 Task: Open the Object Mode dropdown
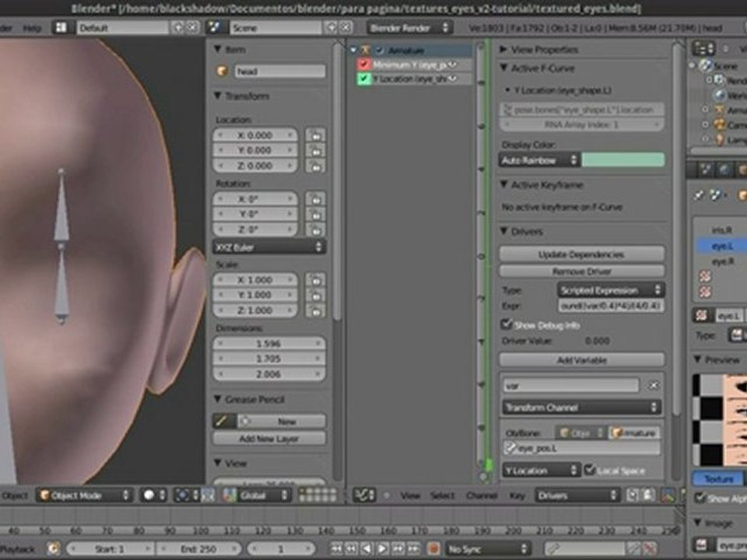[84, 495]
